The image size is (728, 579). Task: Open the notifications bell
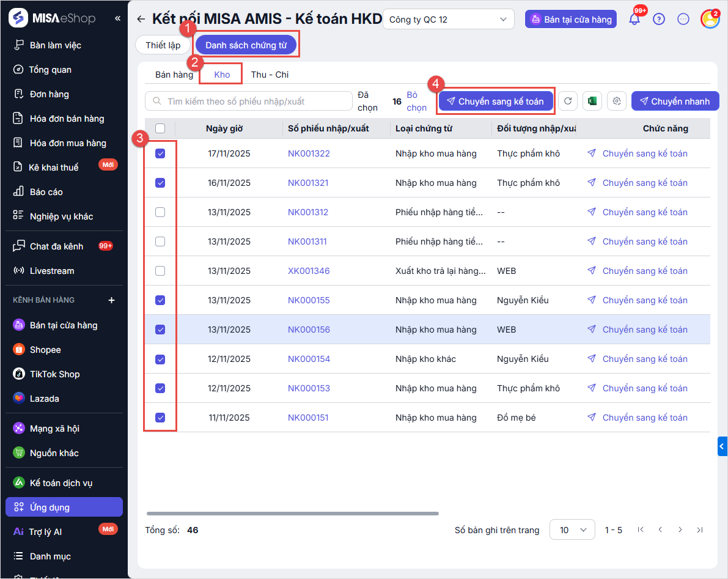(634, 19)
